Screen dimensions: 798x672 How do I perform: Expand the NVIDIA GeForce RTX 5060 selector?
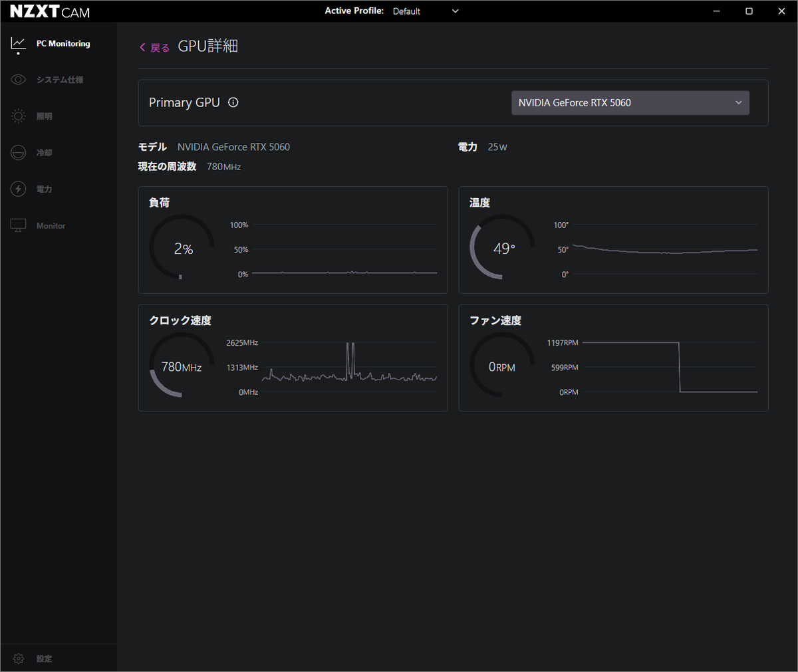click(630, 102)
